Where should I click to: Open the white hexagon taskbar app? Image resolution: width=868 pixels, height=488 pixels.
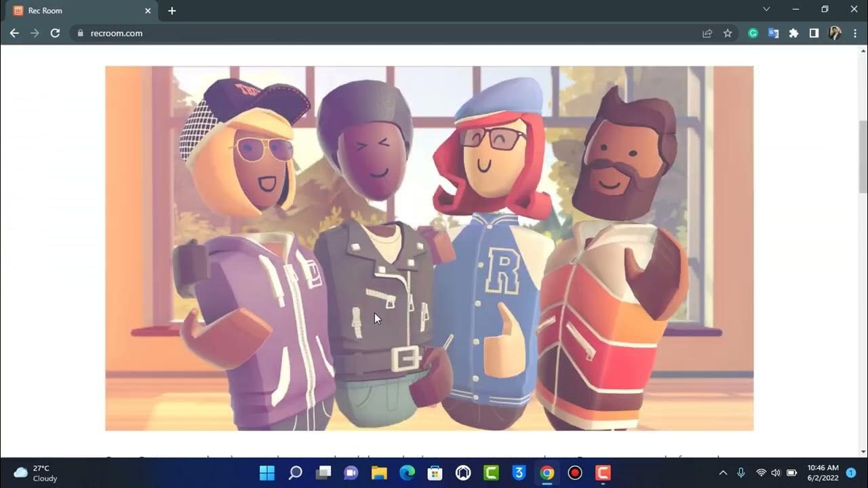[463, 472]
